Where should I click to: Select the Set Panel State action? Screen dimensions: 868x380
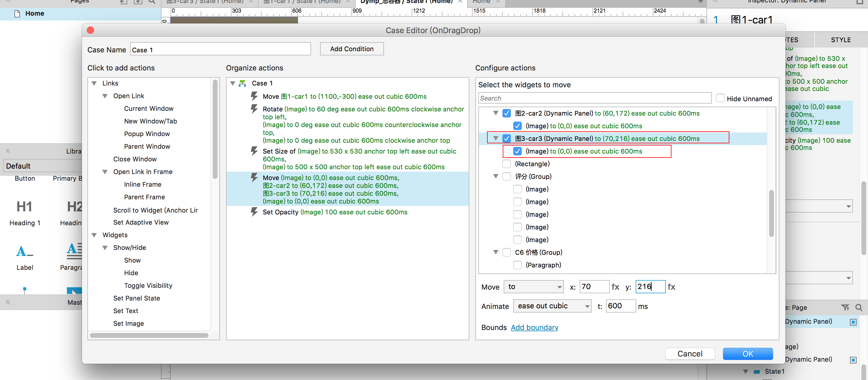click(x=137, y=298)
